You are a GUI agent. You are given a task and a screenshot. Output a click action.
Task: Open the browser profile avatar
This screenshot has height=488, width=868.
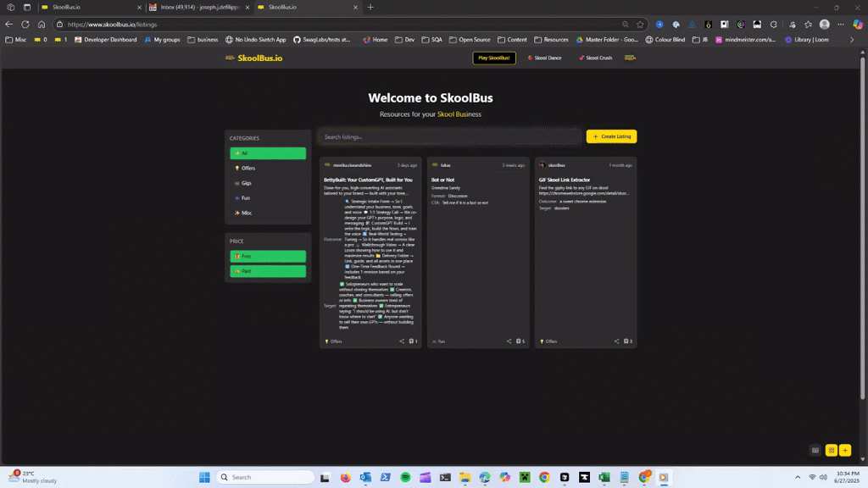pyautogui.click(x=824, y=25)
